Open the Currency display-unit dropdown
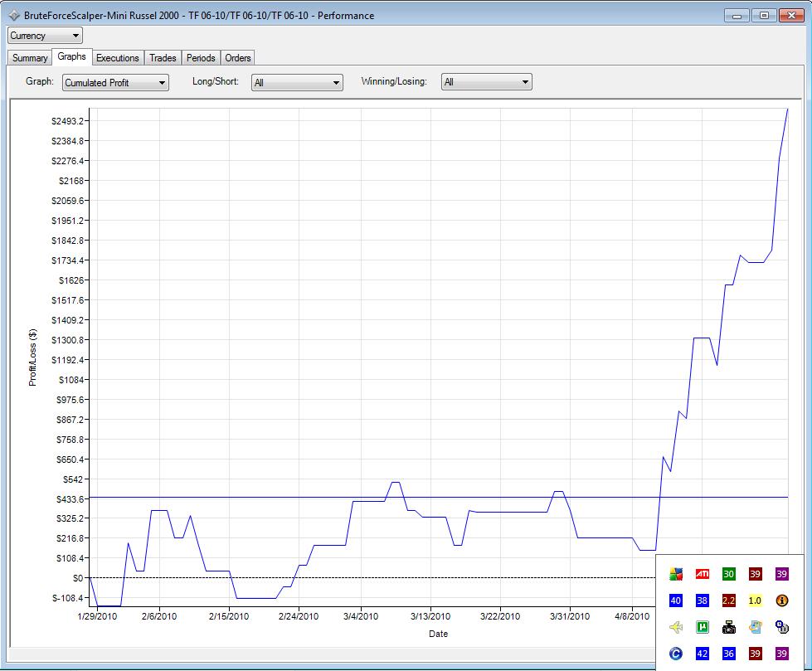The height and width of the screenshot is (671, 812). coord(45,36)
